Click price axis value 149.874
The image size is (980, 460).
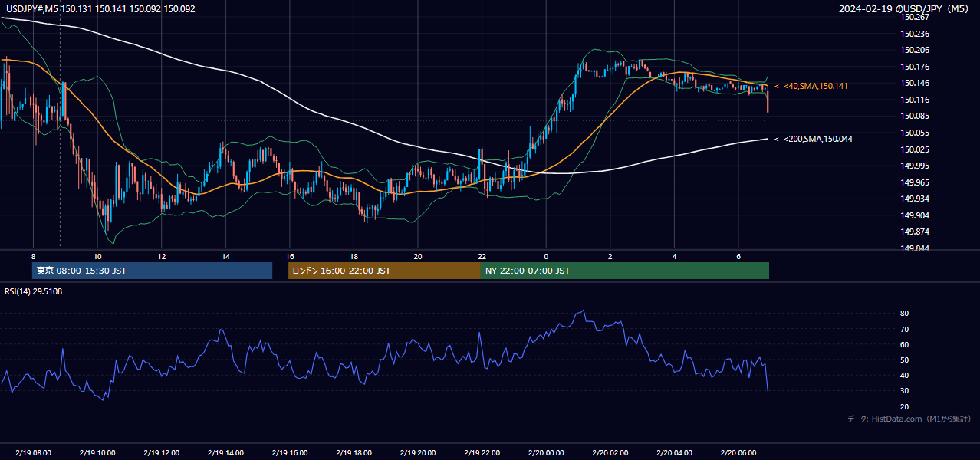click(x=914, y=232)
